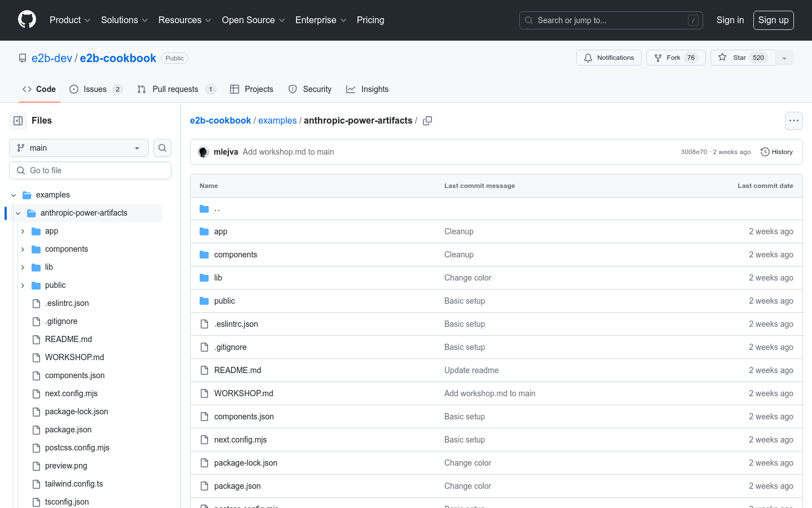The width and height of the screenshot is (812, 508).
Task: Expand the public folder in sidebar
Action: [23, 286]
